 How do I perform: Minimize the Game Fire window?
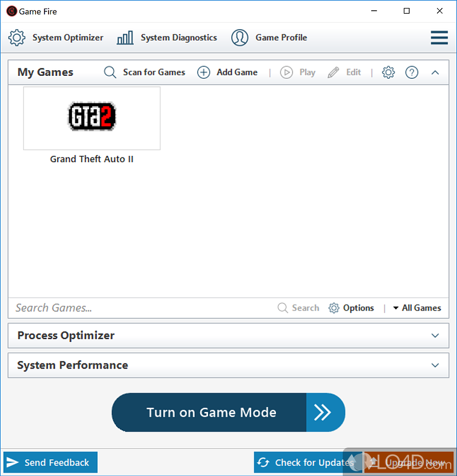click(374, 11)
